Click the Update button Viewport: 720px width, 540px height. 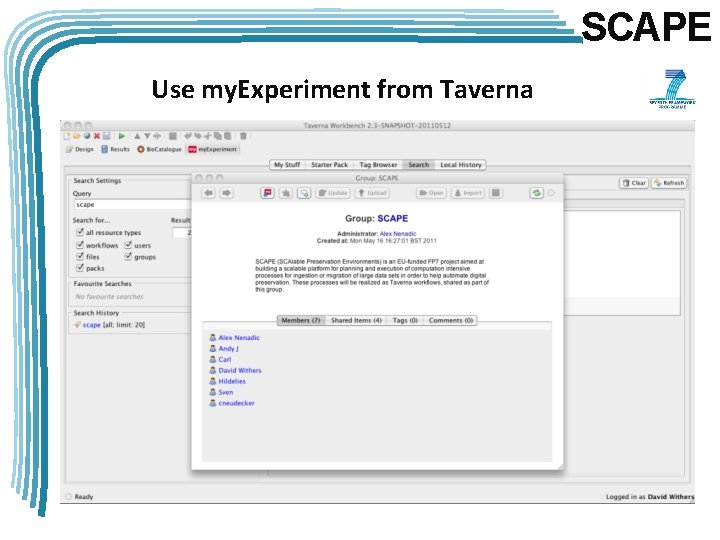[333, 193]
